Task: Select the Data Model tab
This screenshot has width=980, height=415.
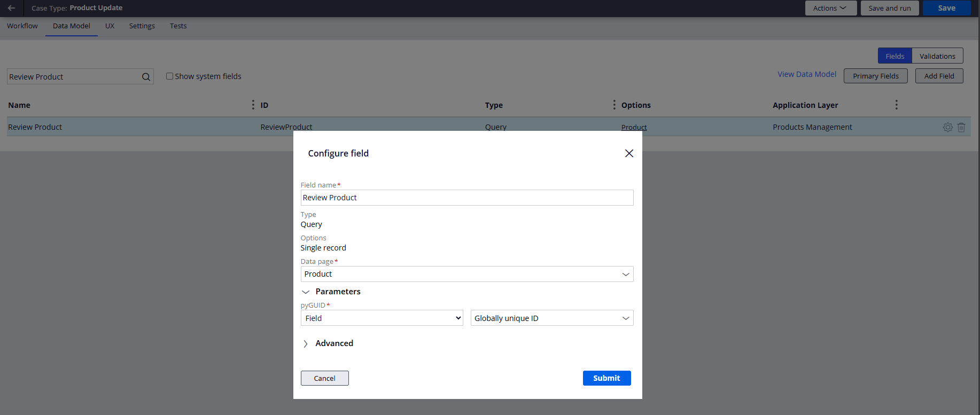Action: (x=72, y=26)
